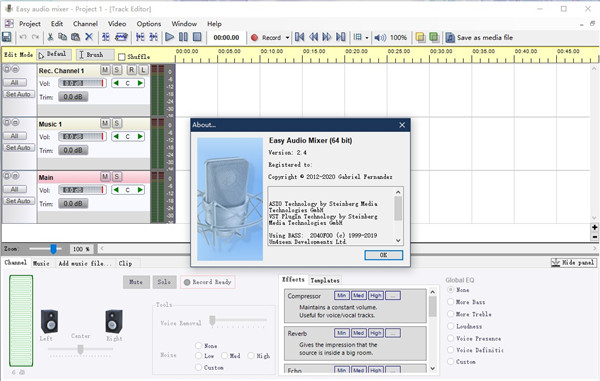The image size is (600, 381).
Task: Click the Paste clipboard icon
Action: [75, 37]
